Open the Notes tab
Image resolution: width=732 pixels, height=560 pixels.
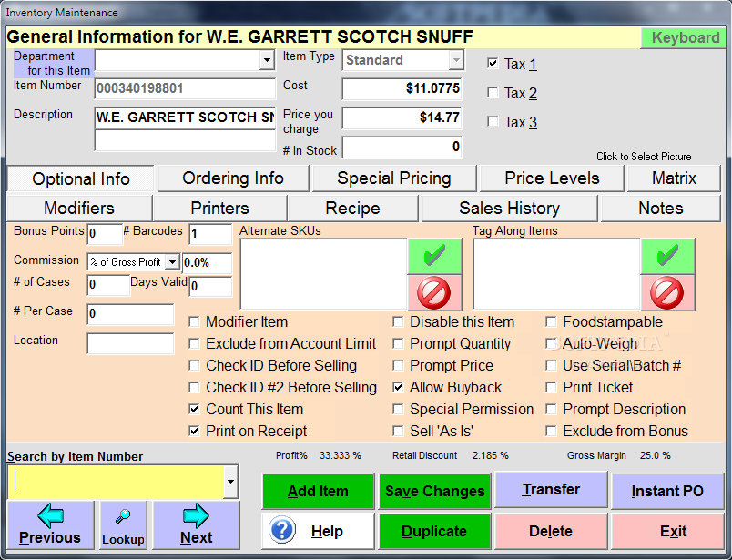click(661, 208)
